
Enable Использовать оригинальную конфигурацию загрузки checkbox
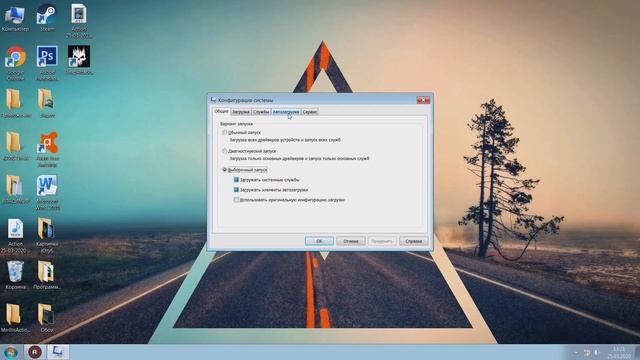(236, 200)
